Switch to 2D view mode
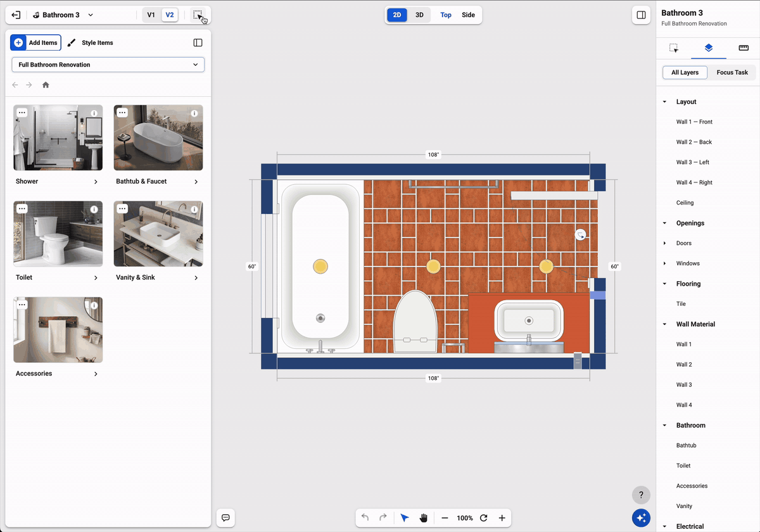The height and width of the screenshot is (532, 760). click(397, 15)
